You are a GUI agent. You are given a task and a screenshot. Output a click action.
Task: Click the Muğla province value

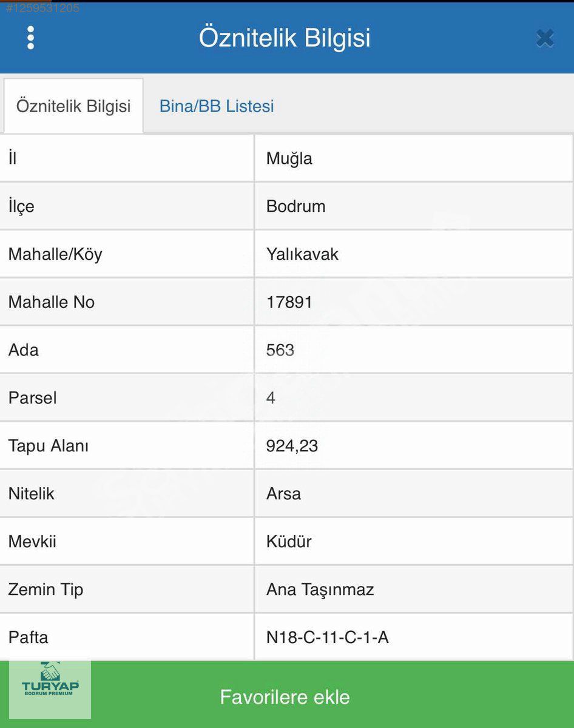tap(289, 158)
